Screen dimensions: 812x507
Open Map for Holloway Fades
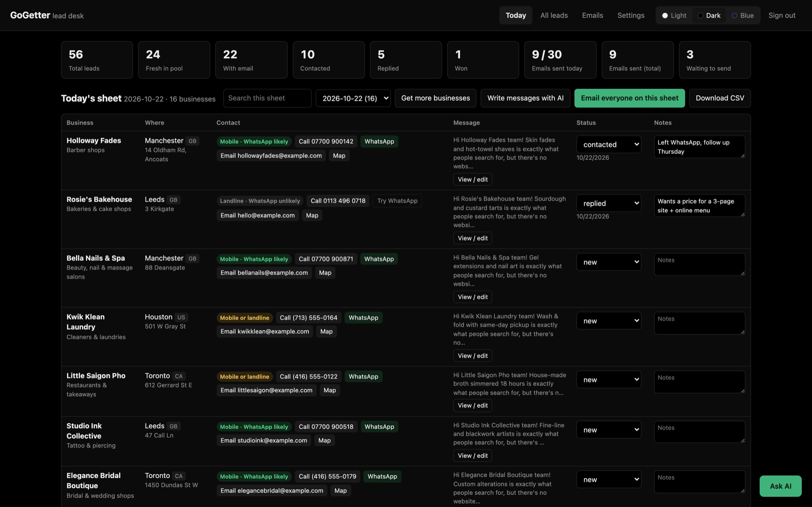[339, 156]
